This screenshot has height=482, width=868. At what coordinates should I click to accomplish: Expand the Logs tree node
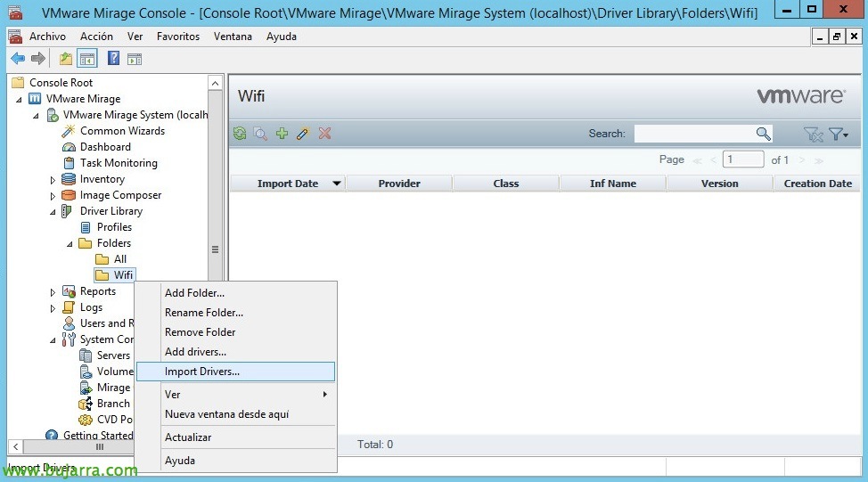pos(53,308)
